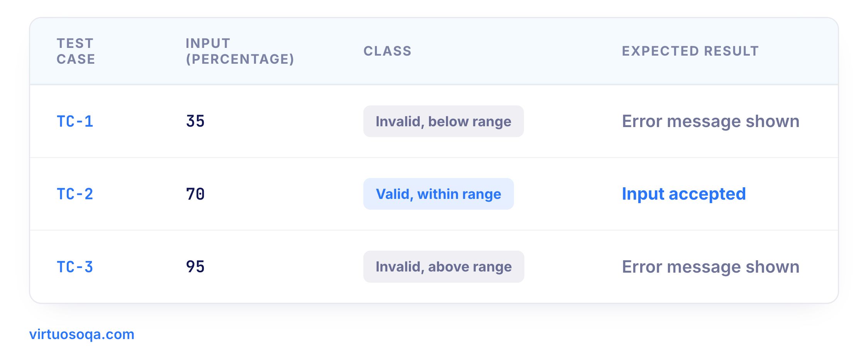Select the 'Invalid, above range' badge
868x363 pixels.
[444, 267]
